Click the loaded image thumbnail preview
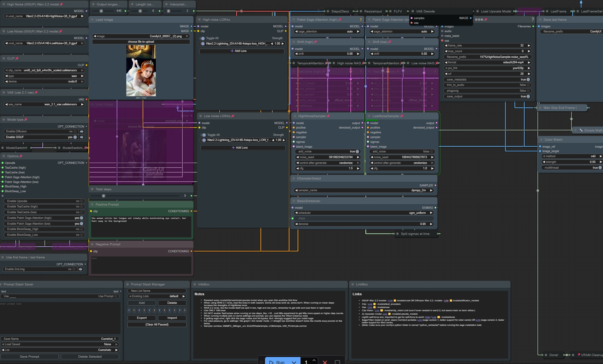The image size is (603, 364). coord(141,71)
